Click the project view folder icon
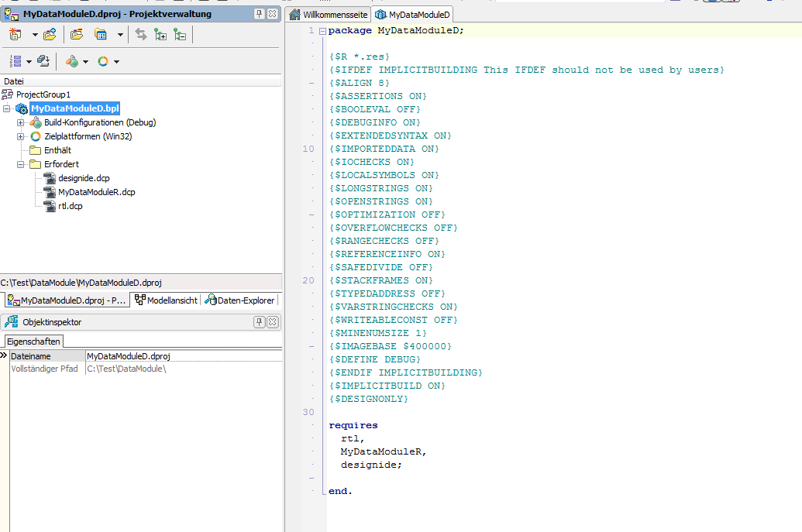Image resolution: width=802 pixels, height=532 pixels. 101,34
